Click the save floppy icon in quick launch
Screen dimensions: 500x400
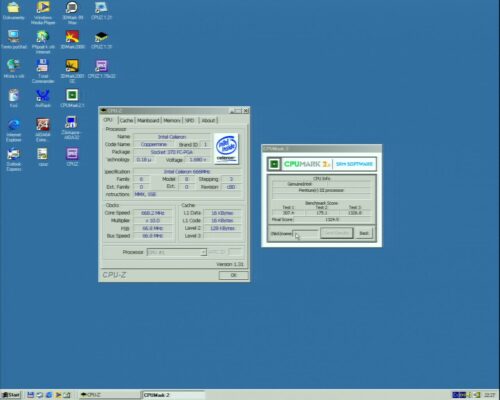click(x=30, y=395)
